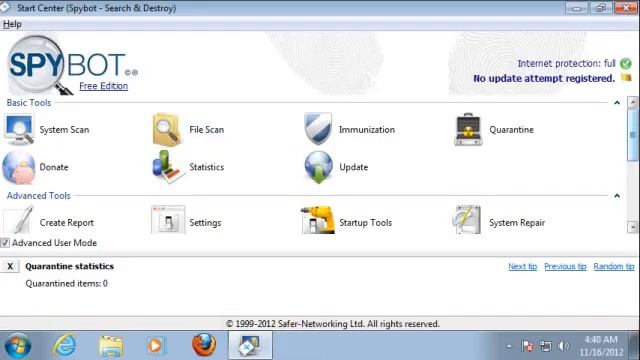The height and width of the screenshot is (360, 640).
Task: Open the Help menu
Action: (12, 24)
